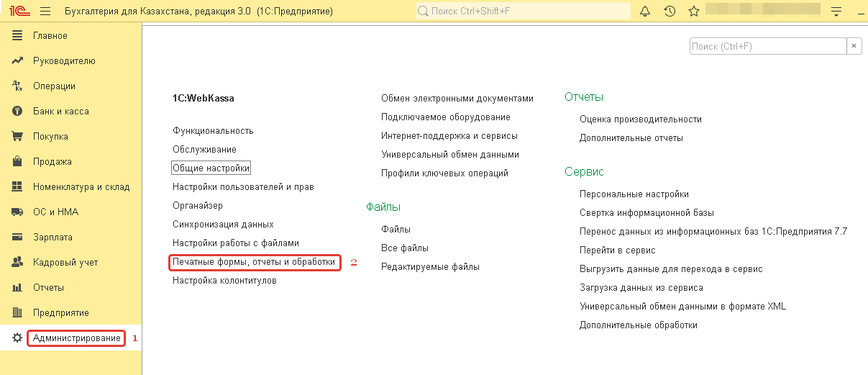The image size is (868, 375).
Task: Click the Руководителю chart icon
Action: click(x=18, y=61)
